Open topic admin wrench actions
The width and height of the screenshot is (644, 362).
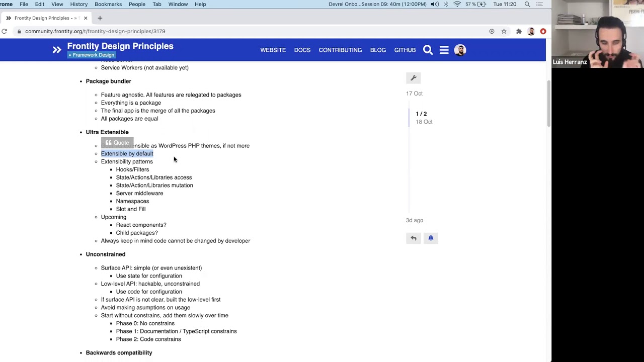tap(413, 78)
